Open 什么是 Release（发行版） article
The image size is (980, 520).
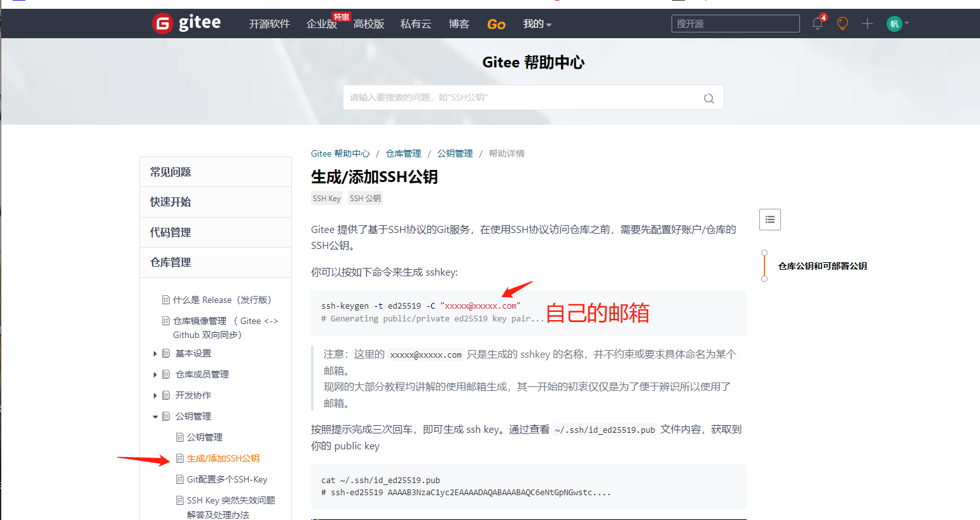click(x=222, y=300)
